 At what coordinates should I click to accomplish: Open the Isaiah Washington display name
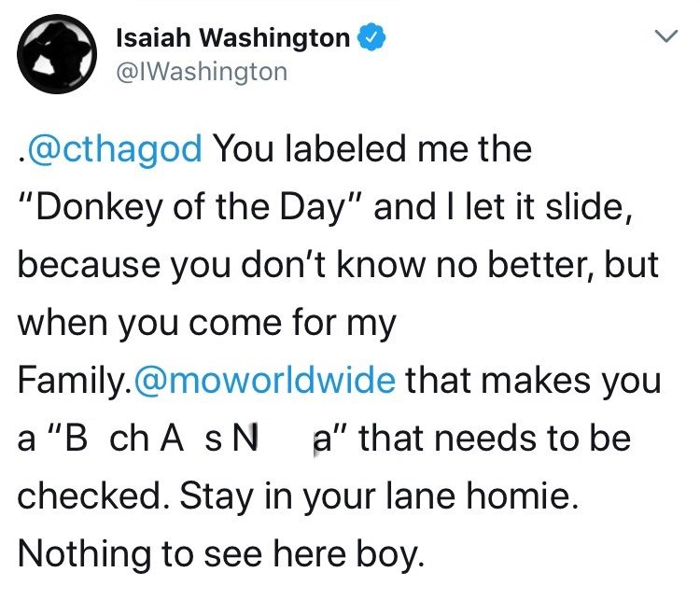[232, 37]
